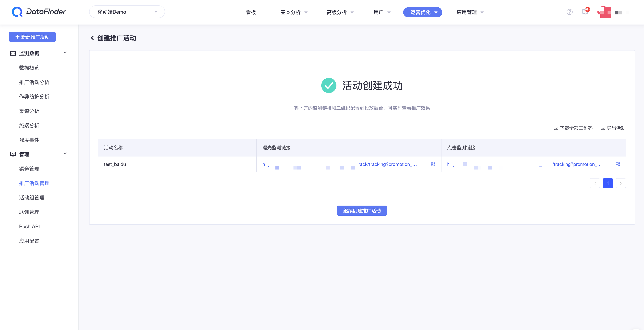Click 继续创建推广活动 button
644x330 pixels.
click(x=362, y=211)
